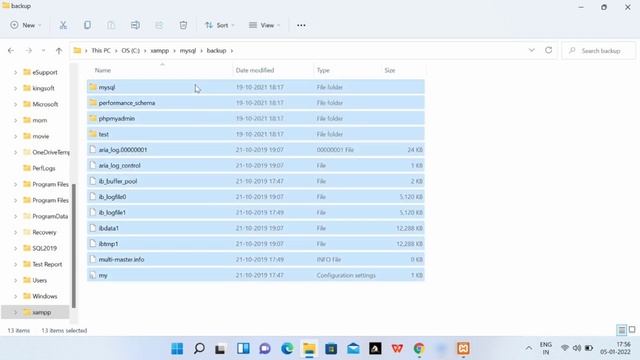Select the performance_schema folder
Image resolution: width=640 pixels, height=360 pixels.
(256, 102)
